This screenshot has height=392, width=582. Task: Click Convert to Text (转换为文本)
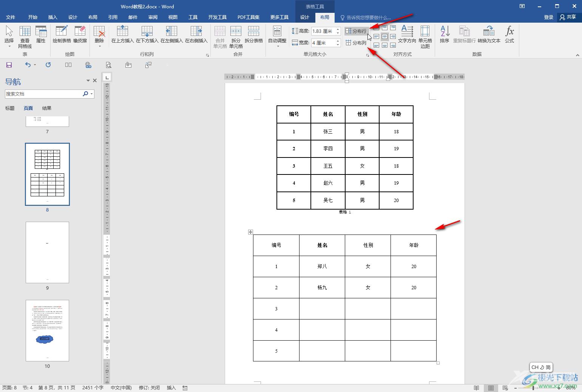(489, 34)
